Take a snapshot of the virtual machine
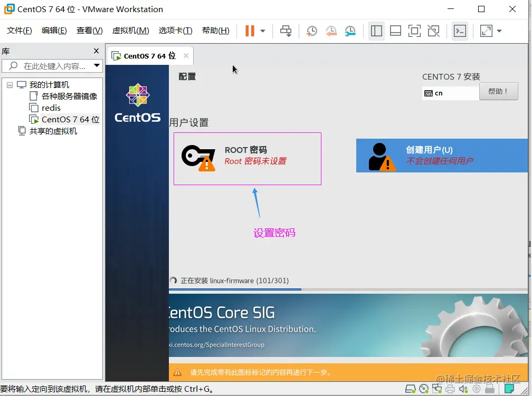 pos(311,31)
